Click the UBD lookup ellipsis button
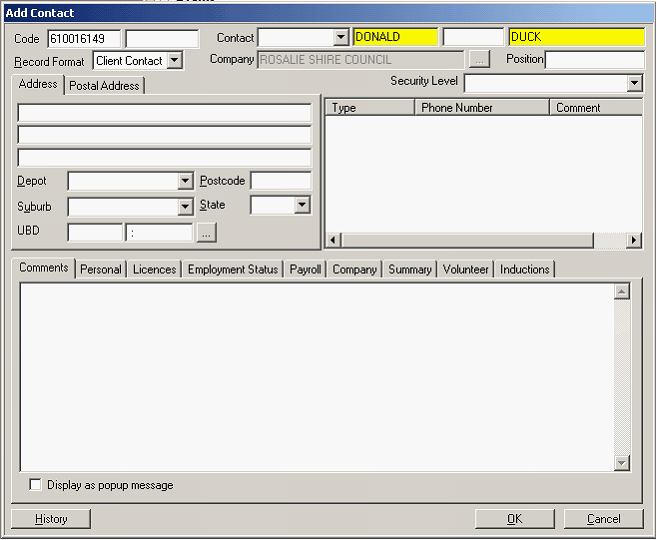The width and height of the screenshot is (657, 540). pos(206,233)
